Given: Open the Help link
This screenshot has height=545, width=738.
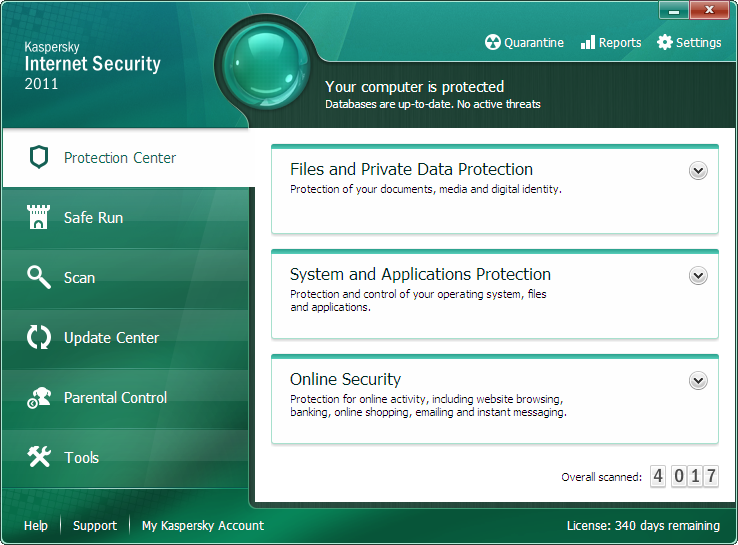Looking at the screenshot, I should [x=36, y=526].
